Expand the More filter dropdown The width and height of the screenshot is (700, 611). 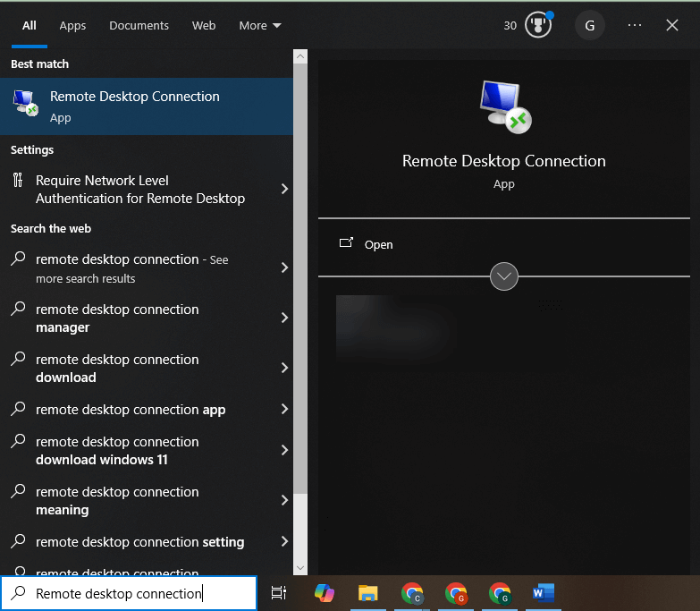[x=260, y=25]
